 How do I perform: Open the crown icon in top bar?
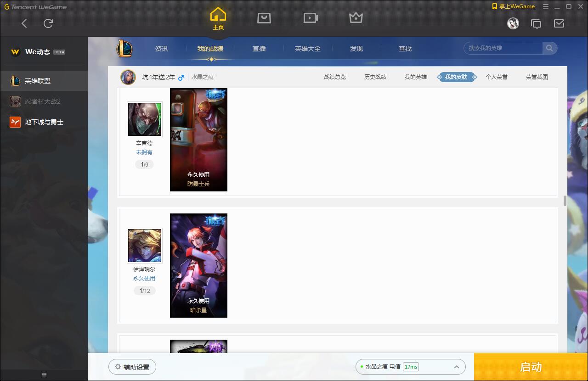[356, 18]
